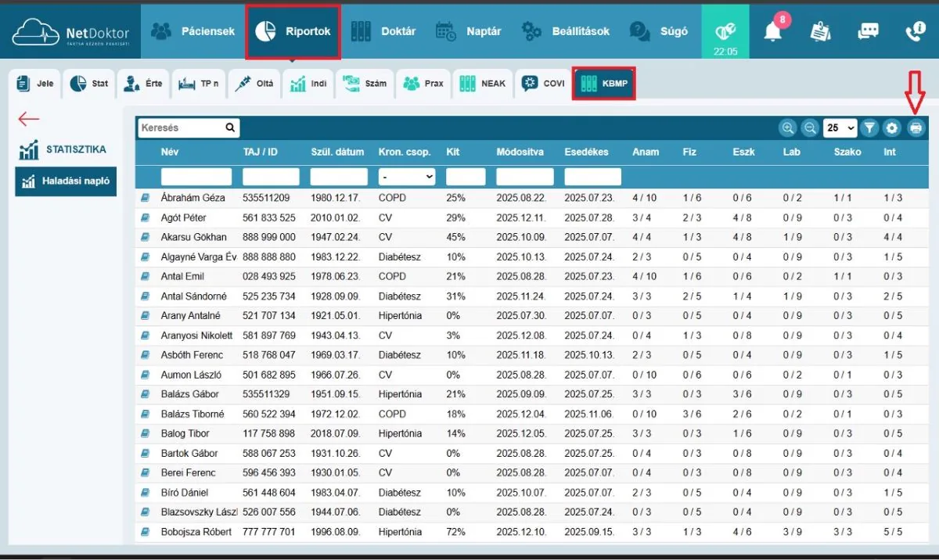
Task: Zoom out the table view
Action: pos(810,127)
